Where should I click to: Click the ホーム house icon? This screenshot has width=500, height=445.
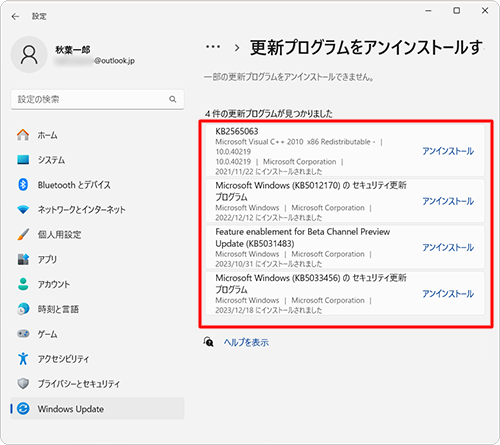click(23, 135)
